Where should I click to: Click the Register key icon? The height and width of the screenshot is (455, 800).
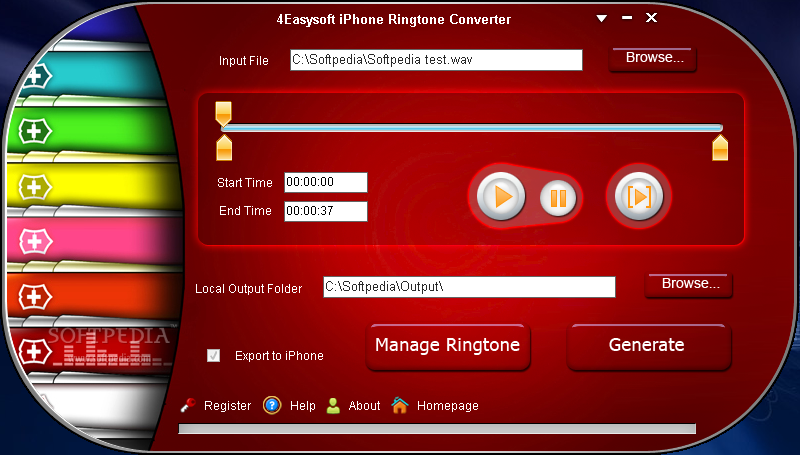click(x=188, y=406)
